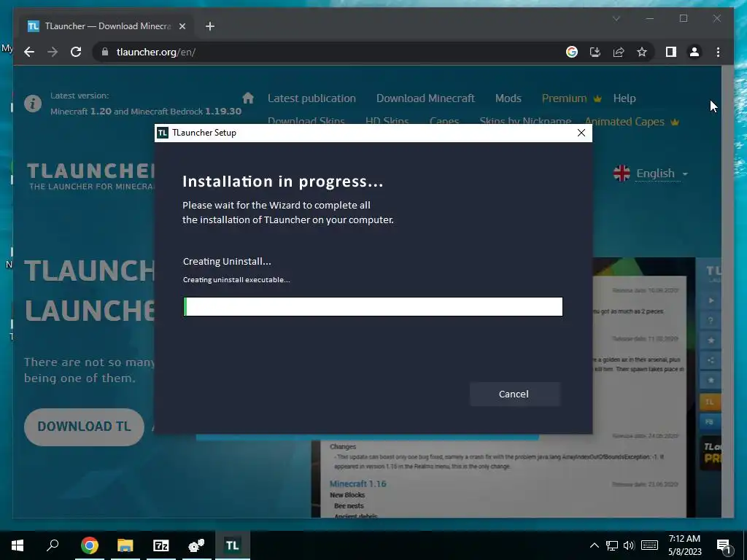This screenshot has width=747, height=560.
Task: Close the TLauncher Setup dialog
Action: click(x=581, y=133)
